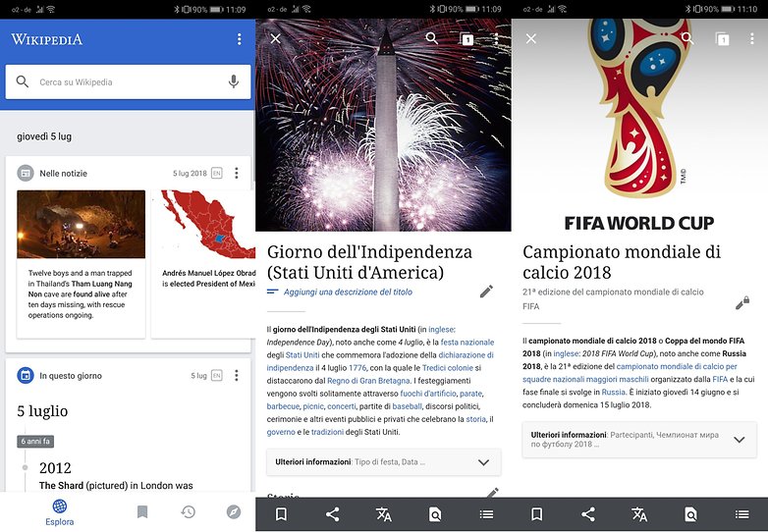Follow the fuochi d'artificio link
This screenshot has width=768, height=532.
(x=428, y=393)
